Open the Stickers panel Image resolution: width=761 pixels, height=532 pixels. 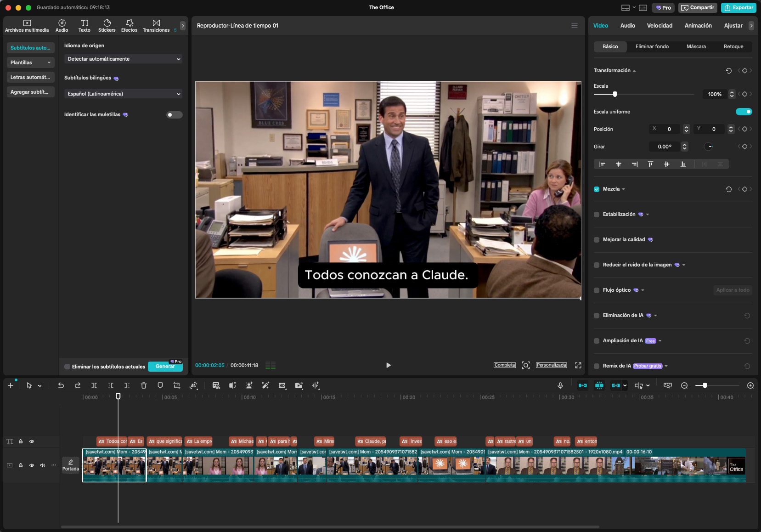click(107, 26)
